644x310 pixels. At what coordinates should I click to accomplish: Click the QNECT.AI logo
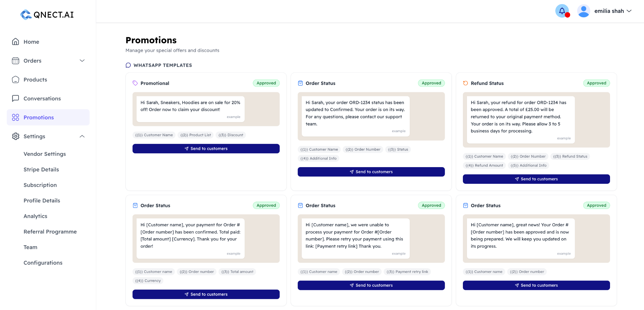[47, 14]
